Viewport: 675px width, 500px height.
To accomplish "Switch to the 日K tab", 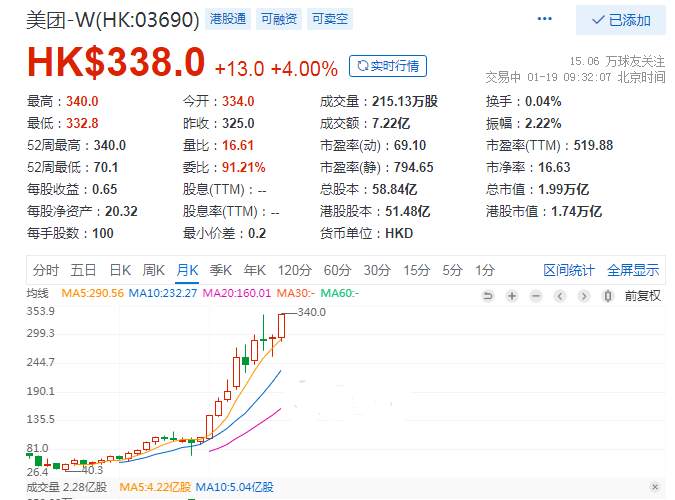I will coord(120,270).
